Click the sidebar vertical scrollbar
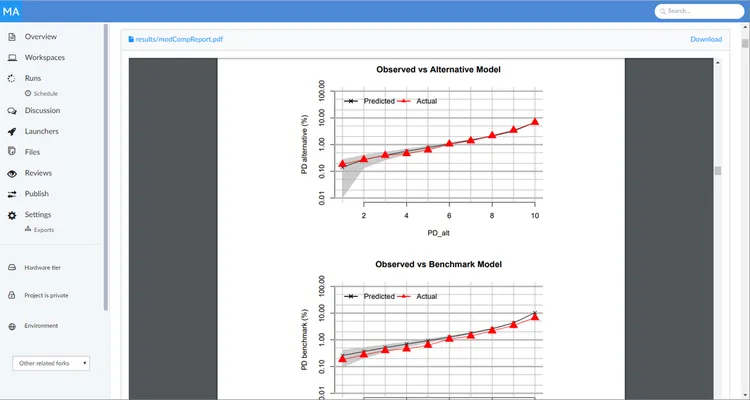This screenshot has height=400, width=750. click(106, 167)
